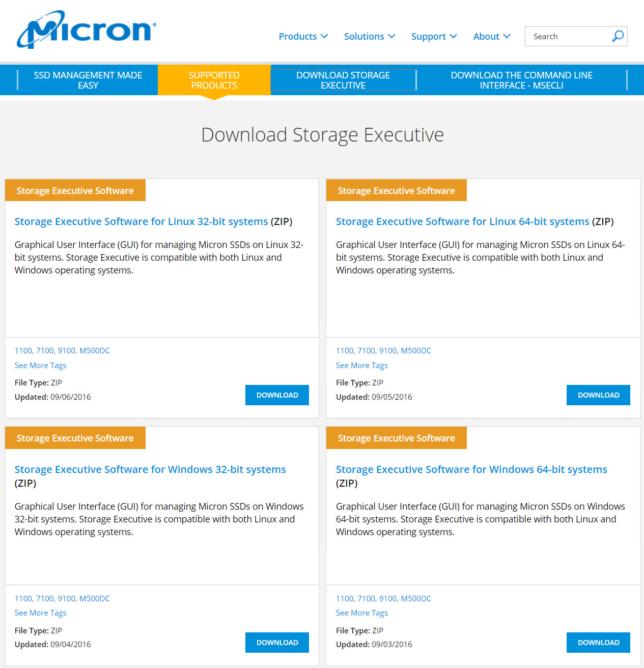The height and width of the screenshot is (668, 644).
Task: Click the Updated 09/05/2016 text
Action: (374, 397)
